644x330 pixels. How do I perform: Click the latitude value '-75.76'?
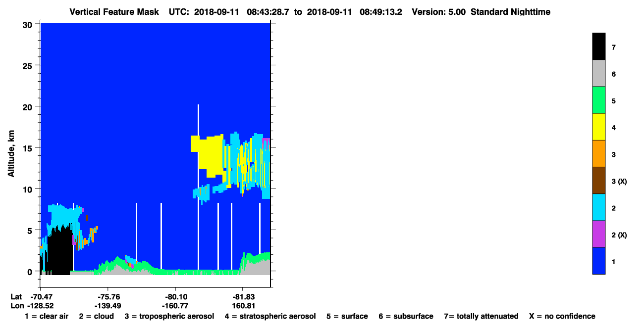pos(108,297)
